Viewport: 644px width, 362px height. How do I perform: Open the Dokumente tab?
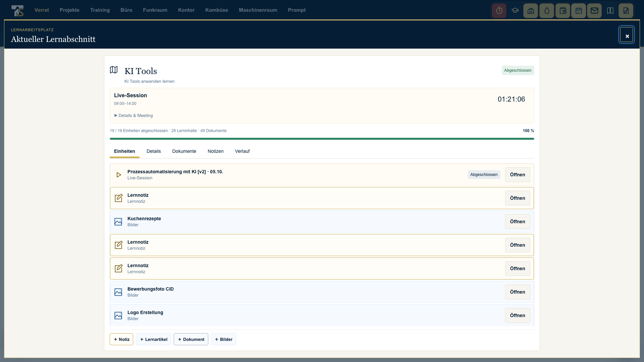click(x=184, y=151)
